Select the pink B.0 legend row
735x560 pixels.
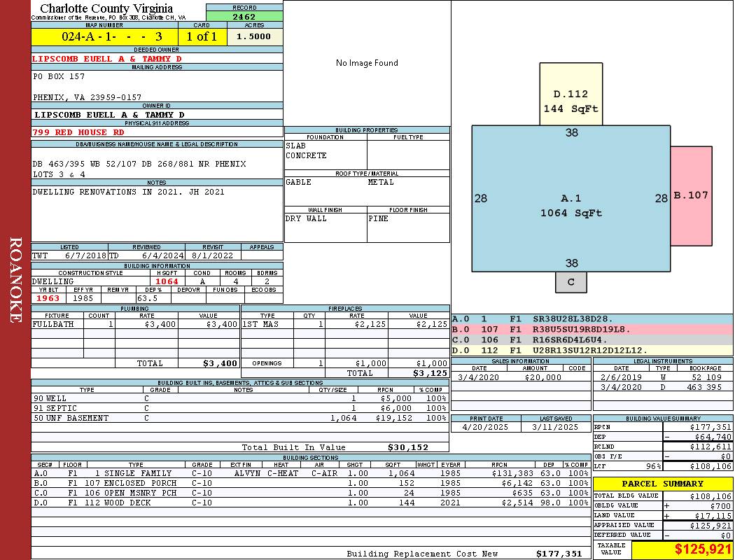[x=591, y=329]
